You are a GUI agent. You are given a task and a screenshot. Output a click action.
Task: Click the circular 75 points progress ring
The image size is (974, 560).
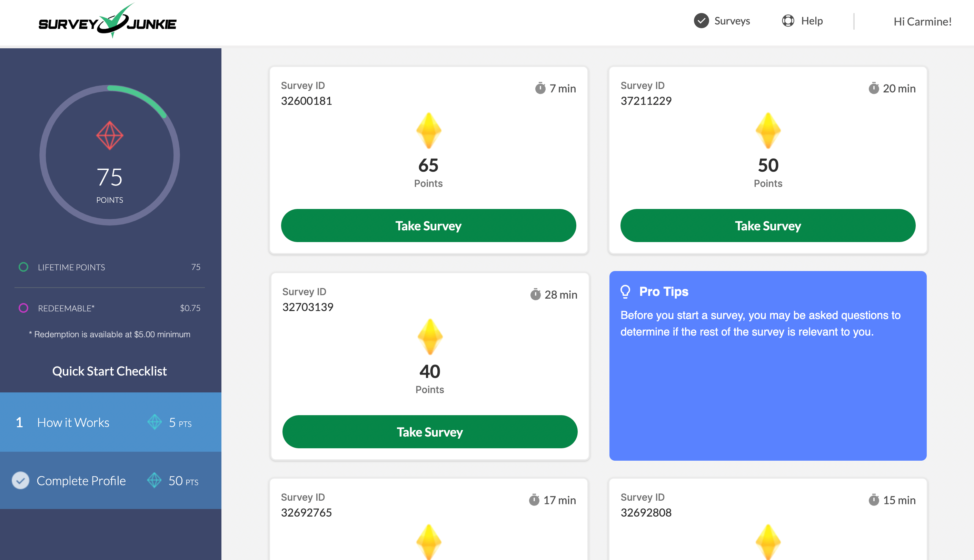click(x=110, y=155)
